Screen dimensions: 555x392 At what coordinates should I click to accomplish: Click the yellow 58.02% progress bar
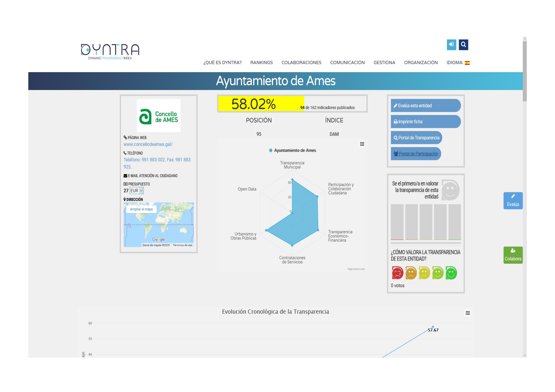coord(261,104)
